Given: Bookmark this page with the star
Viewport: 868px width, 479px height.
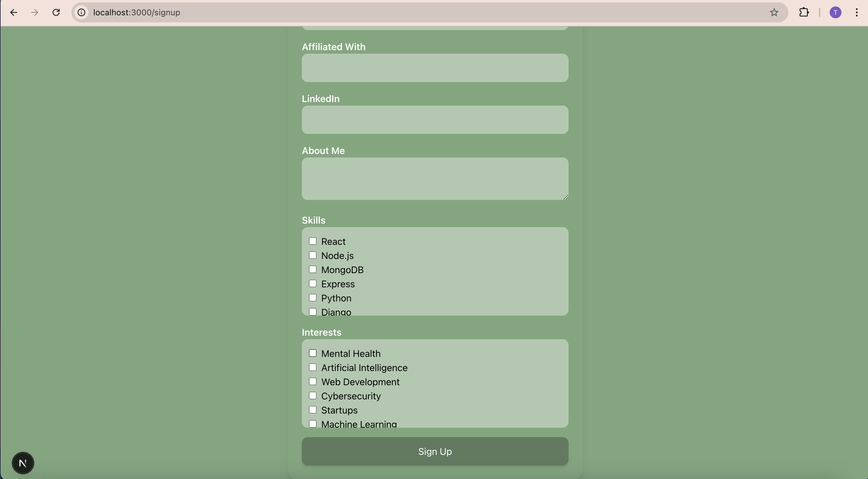Looking at the screenshot, I should [x=774, y=12].
